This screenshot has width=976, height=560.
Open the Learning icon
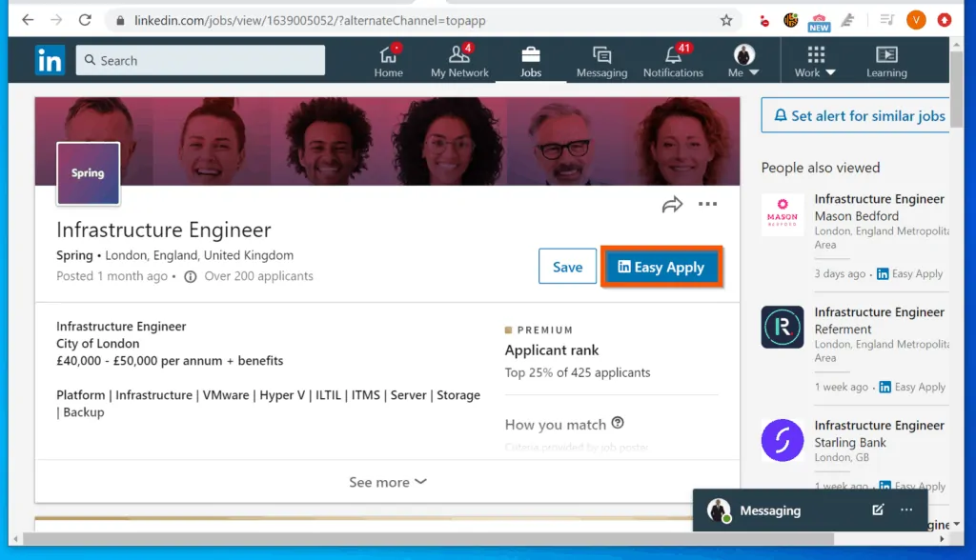[x=885, y=60]
